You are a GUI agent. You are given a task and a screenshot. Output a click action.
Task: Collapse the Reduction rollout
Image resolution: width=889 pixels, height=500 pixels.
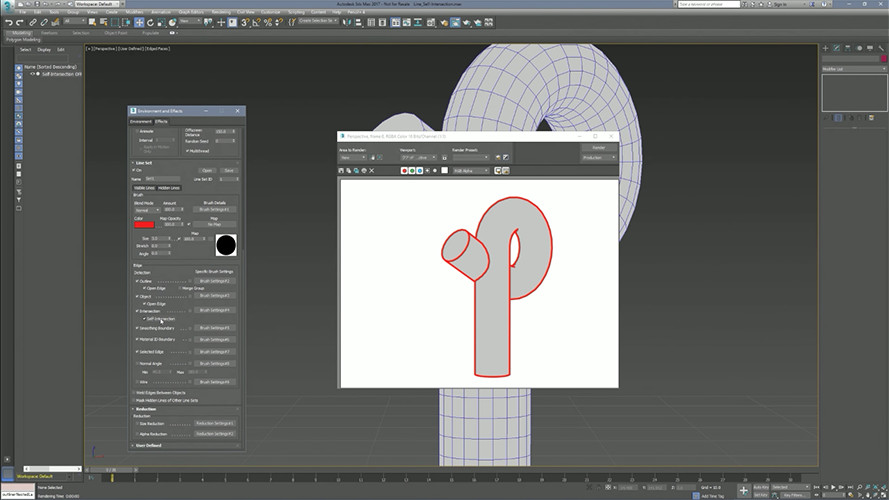(x=146, y=409)
